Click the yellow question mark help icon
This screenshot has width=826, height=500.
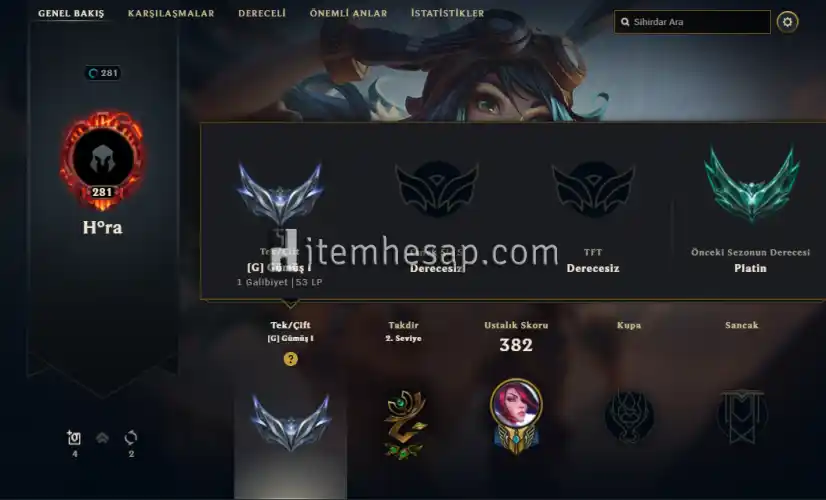(290, 359)
